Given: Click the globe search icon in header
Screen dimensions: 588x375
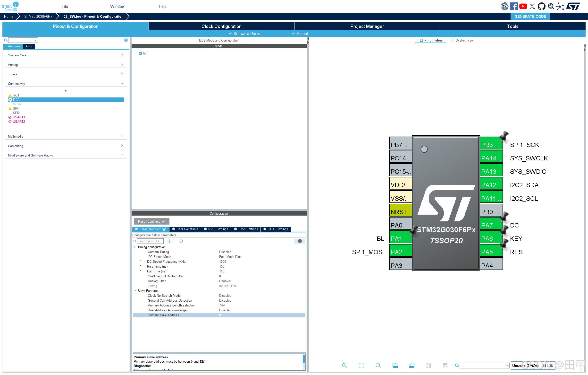Looking at the screenshot, I should pos(551,6).
